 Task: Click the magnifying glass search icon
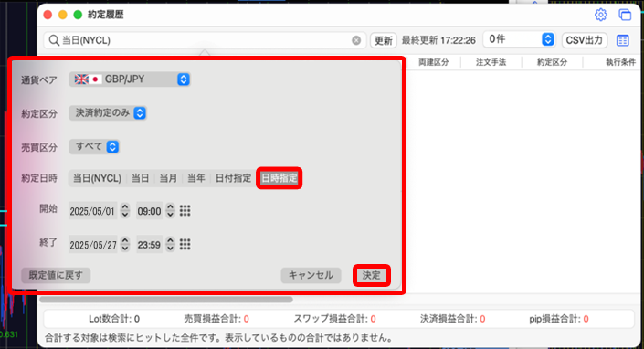tap(54, 40)
